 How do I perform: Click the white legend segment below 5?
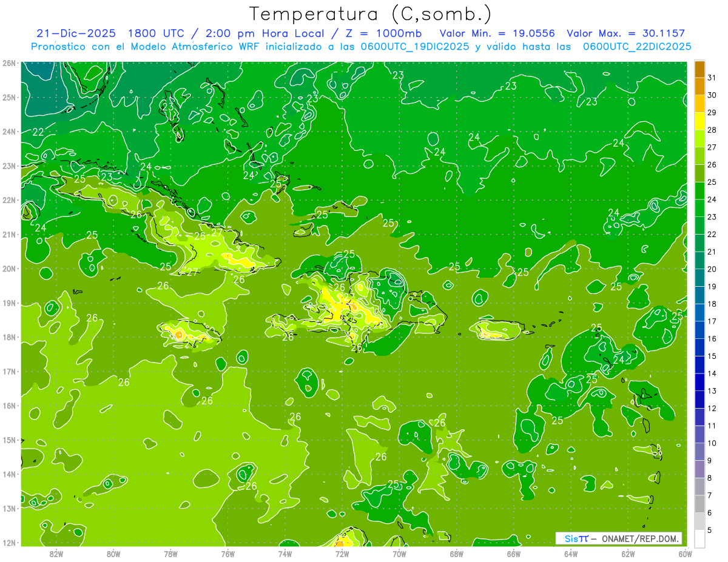click(x=699, y=538)
